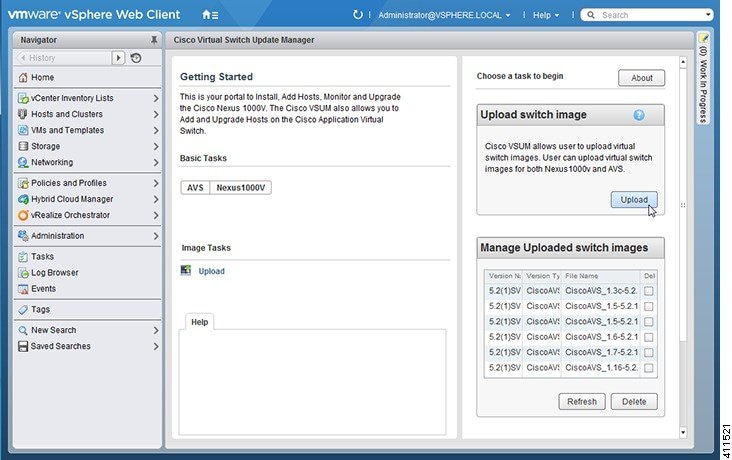This screenshot has height=460, width=732.
Task: Click in the Search input field
Action: (x=651, y=15)
